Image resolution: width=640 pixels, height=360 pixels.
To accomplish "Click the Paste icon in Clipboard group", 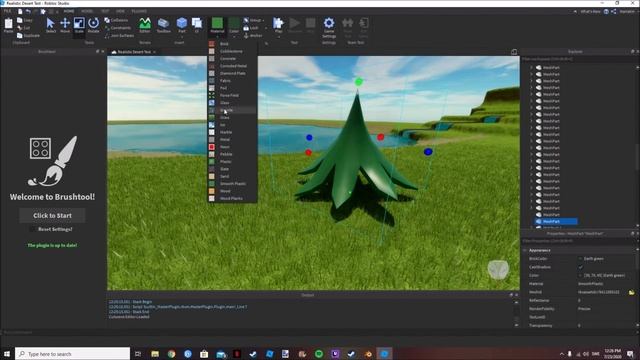I will pos(8,24).
